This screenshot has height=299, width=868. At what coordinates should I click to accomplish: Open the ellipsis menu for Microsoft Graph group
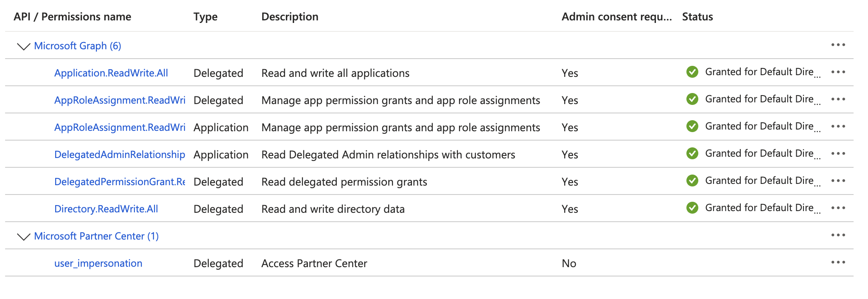838,45
